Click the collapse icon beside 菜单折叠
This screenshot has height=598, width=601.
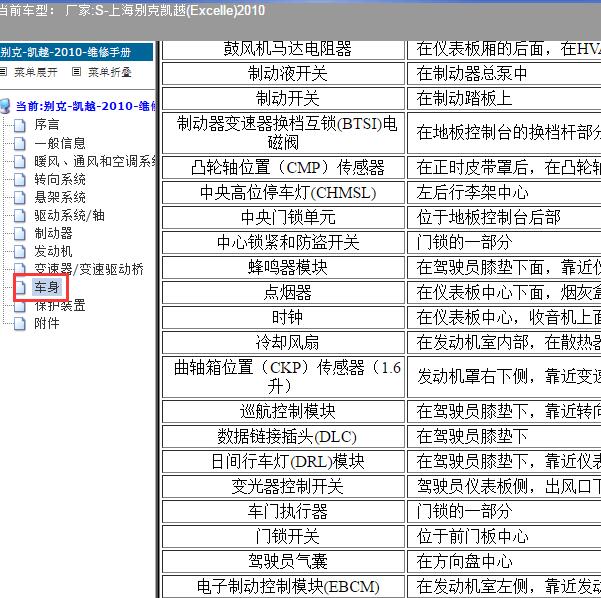pyautogui.click(x=77, y=71)
